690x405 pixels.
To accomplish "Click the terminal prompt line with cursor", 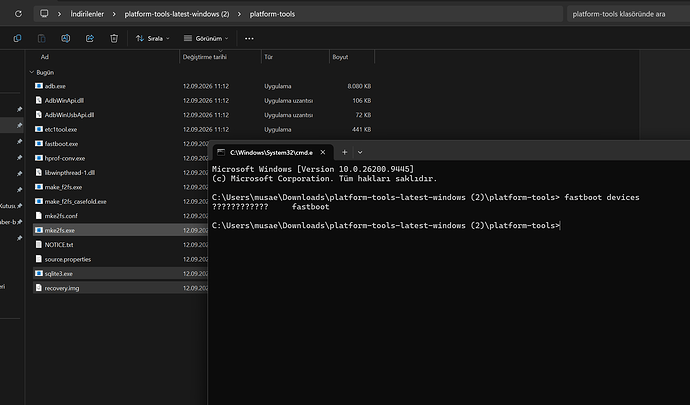I will [386, 225].
